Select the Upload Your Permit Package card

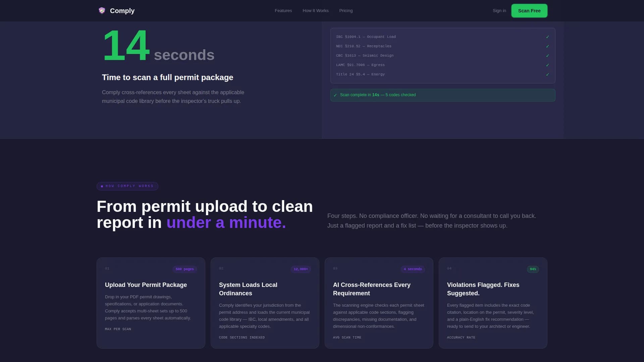151,303
